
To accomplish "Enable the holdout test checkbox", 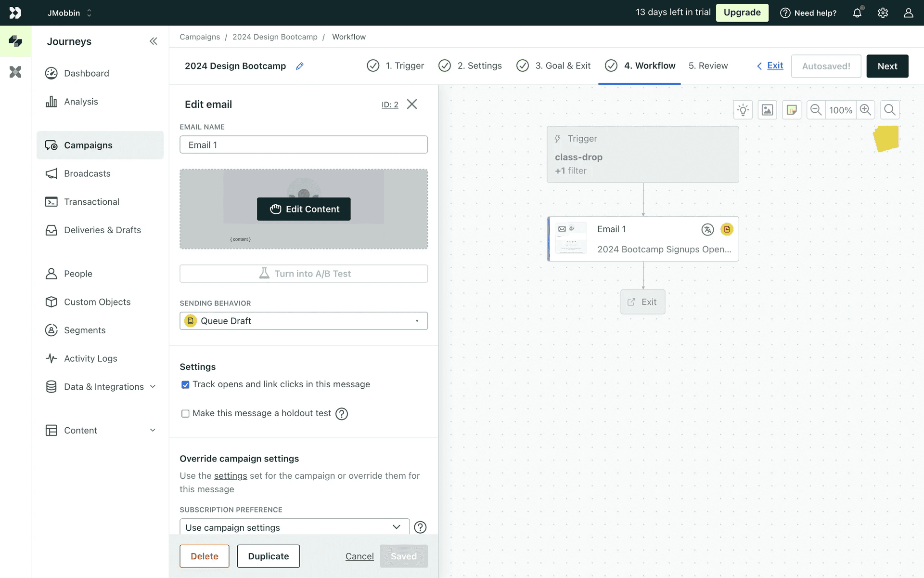I will tap(185, 414).
